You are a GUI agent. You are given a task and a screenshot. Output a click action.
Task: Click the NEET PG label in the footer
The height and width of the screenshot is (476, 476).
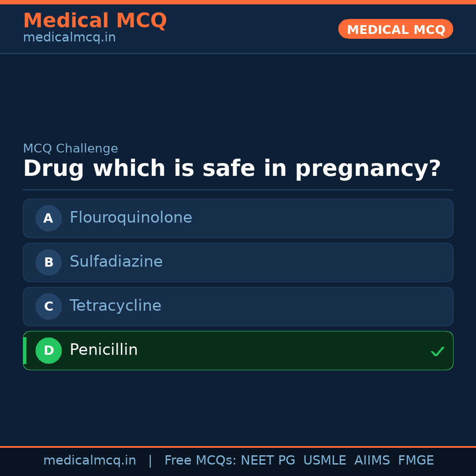point(268,460)
